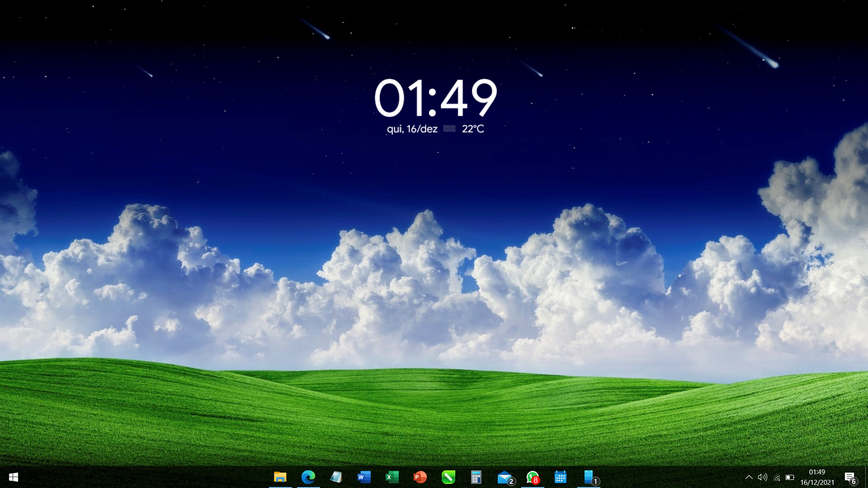Open Microsoft Word from the taskbar

364,477
